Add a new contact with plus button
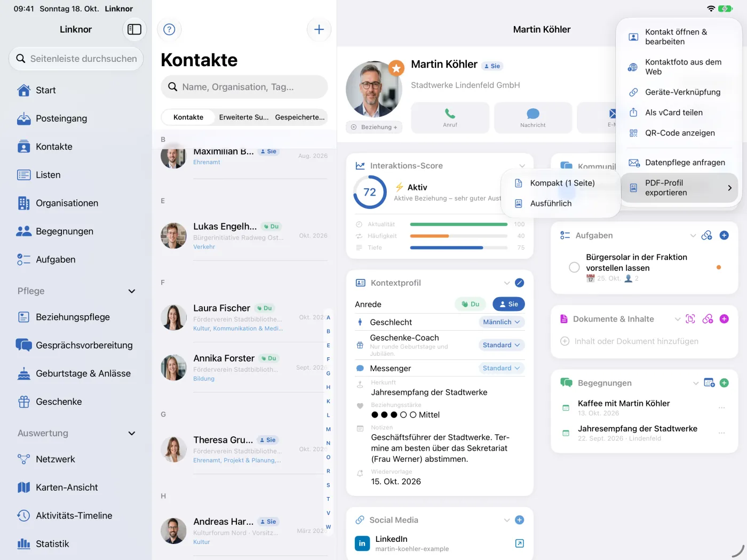747x560 pixels. coord(319,29)
